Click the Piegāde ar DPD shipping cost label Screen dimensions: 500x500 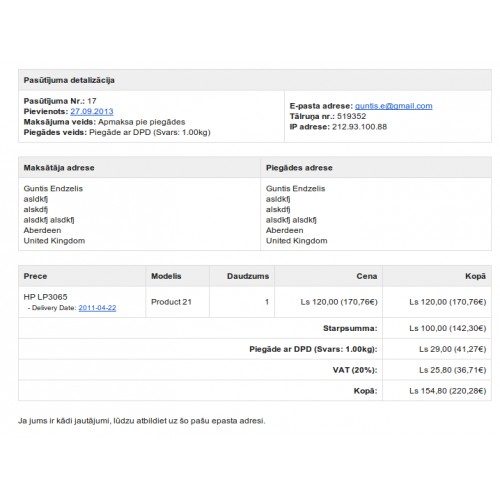coord(313,349)
